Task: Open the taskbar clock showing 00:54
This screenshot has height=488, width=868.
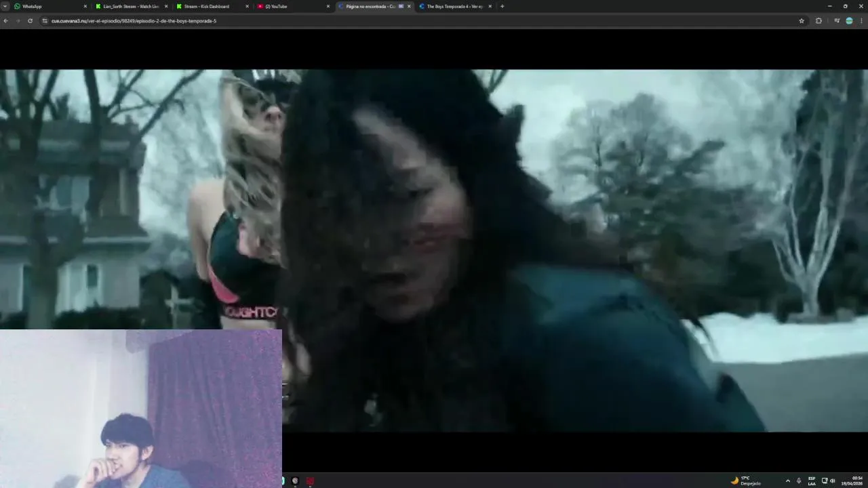Action: click(x=852, y=481)
